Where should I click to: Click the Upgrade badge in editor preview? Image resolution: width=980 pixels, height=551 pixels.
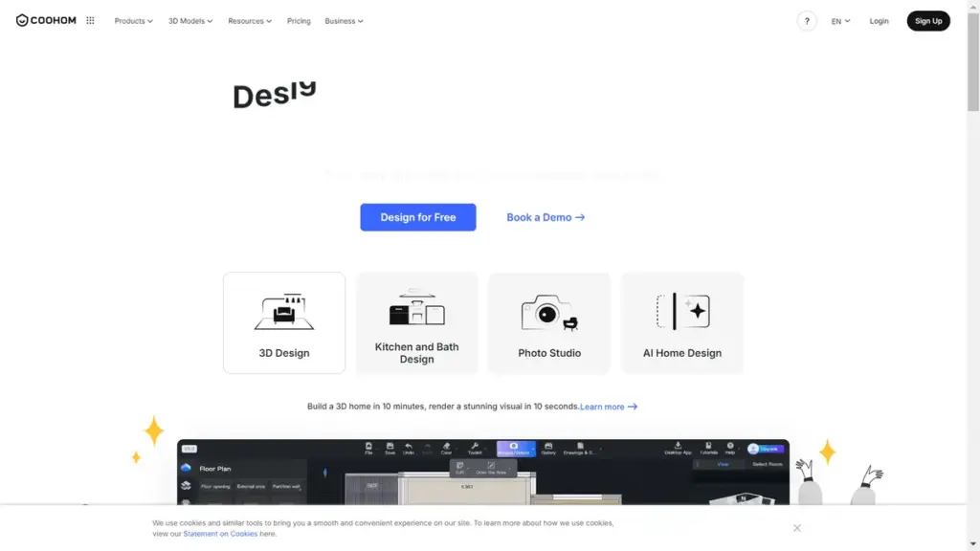click(766, 449)
